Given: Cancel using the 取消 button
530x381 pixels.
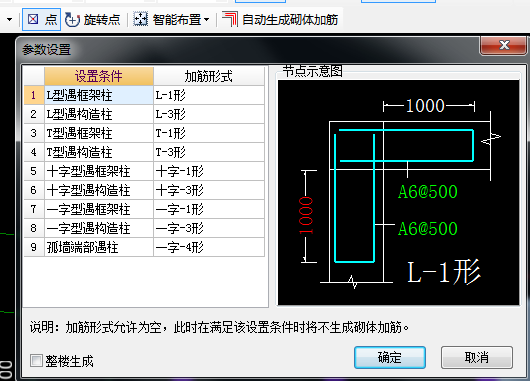Looking at the screenshot, I should [477, 357].
